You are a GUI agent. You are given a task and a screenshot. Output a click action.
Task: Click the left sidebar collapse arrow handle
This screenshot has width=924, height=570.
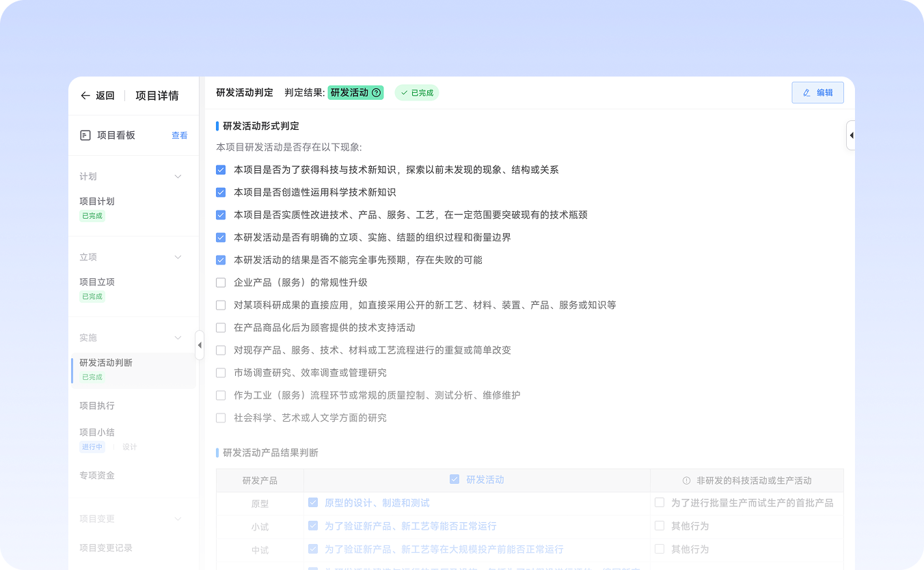[200, 345]
